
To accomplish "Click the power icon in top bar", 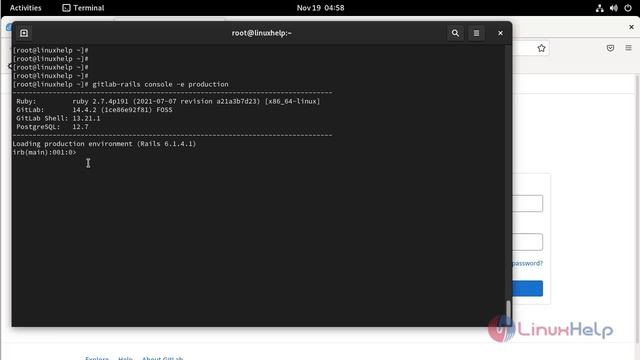I will [x=628, y=8].
